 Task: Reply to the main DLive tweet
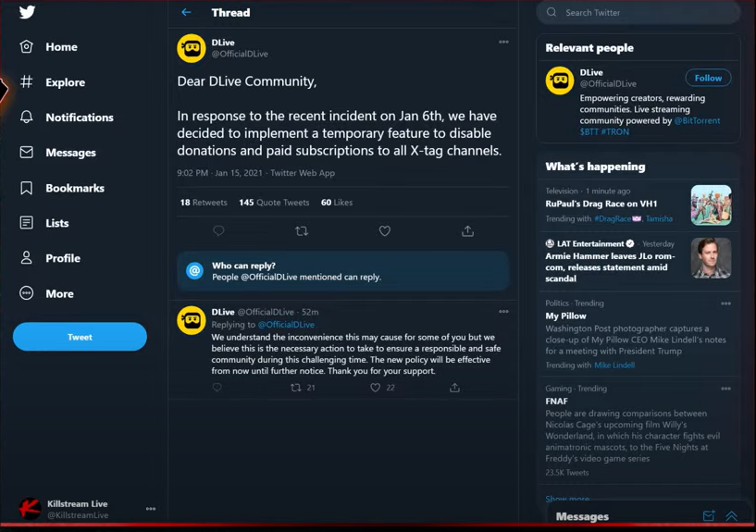pyautogui.click(x=218, y=231)
